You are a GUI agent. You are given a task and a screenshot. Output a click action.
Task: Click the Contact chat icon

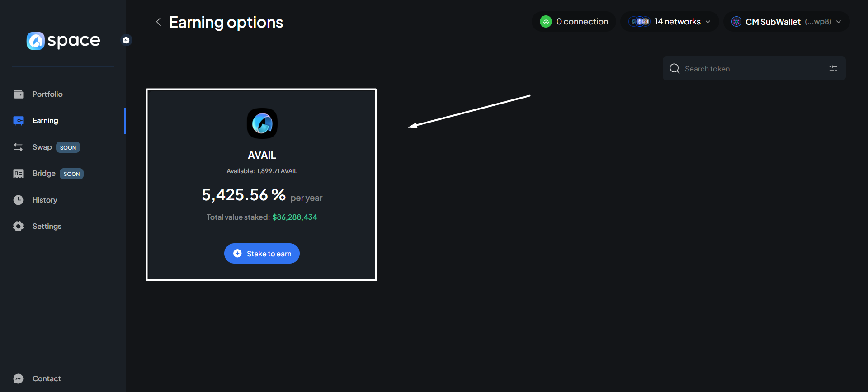tap(18, 378)
